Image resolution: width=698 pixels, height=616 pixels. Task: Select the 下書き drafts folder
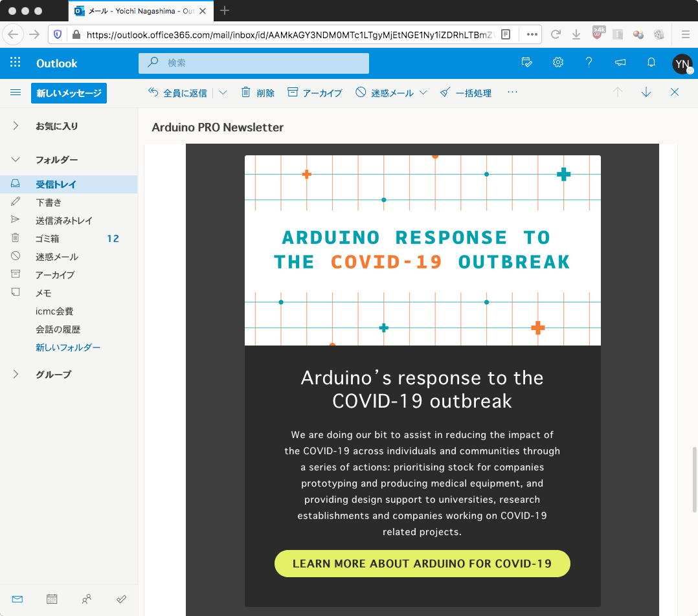69,203
